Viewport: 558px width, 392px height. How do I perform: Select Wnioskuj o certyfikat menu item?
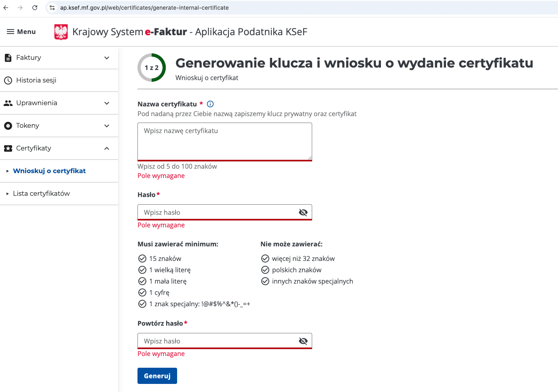click(49, 171)
